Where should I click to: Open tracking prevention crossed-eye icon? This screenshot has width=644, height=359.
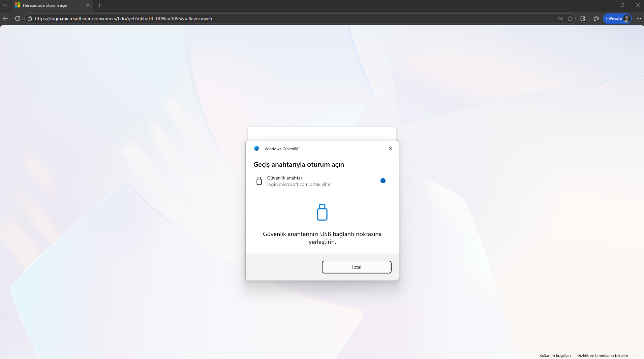(561, 19)
